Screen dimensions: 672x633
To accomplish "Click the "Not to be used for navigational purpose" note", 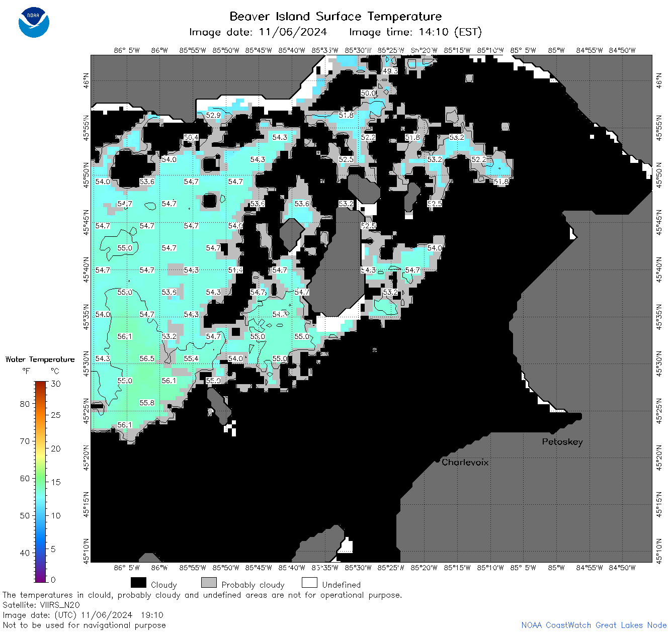I will [x=84, y=625].
